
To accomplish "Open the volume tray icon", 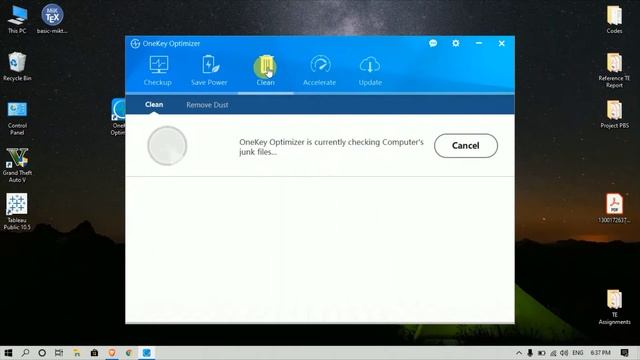I will click(564, 353).
